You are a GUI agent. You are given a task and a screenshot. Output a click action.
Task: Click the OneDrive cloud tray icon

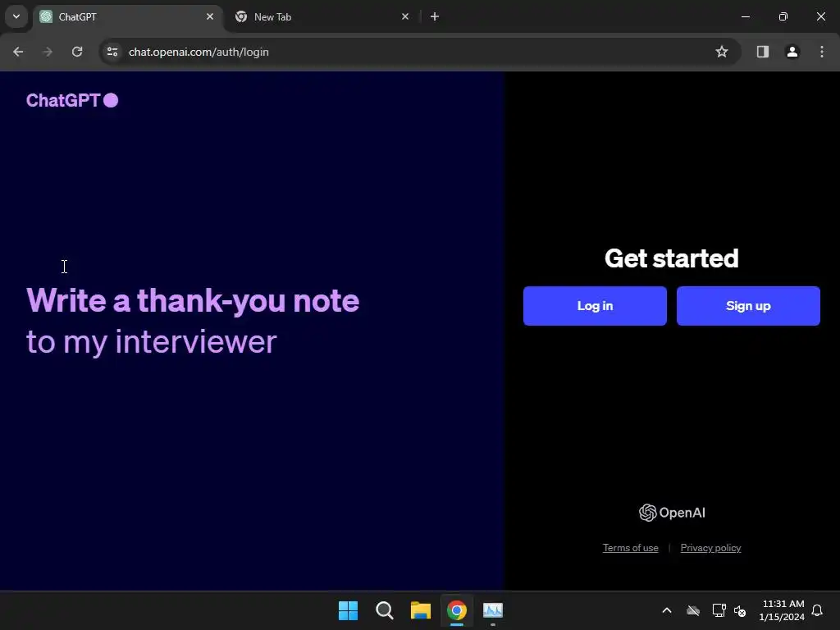(693, 610)
